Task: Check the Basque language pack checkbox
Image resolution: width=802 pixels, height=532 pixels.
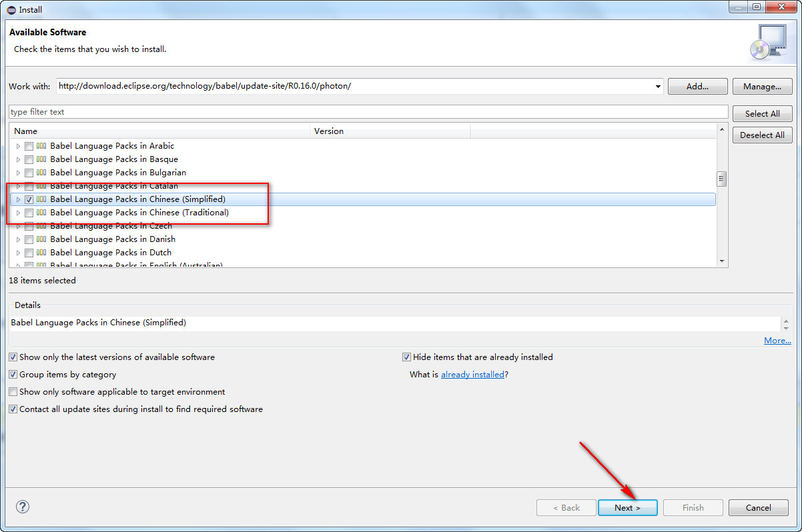Action: (29, 159)
